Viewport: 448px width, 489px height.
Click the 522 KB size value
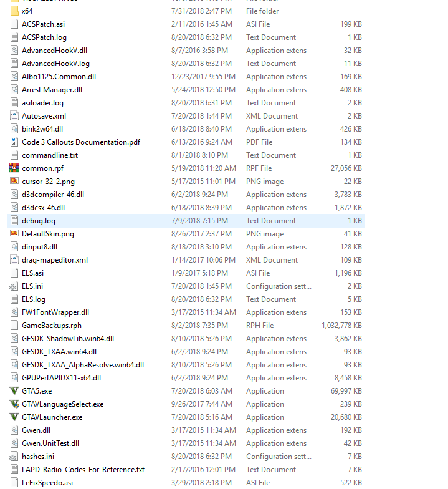pos(351,483)
